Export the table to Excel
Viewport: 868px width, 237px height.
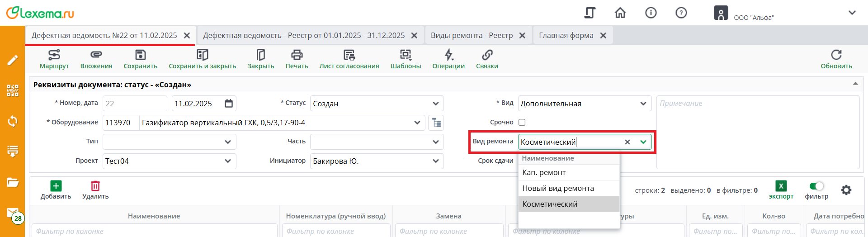click(x=781, y=190)
